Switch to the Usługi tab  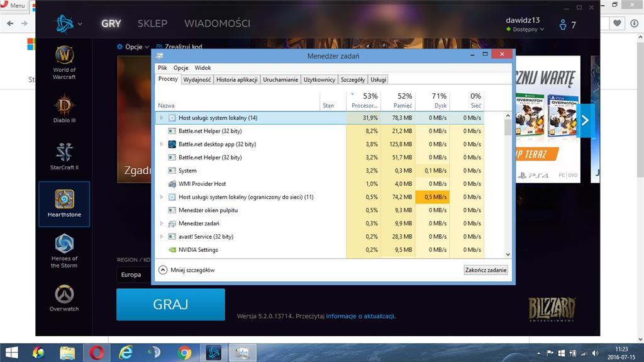click(378, 79)
